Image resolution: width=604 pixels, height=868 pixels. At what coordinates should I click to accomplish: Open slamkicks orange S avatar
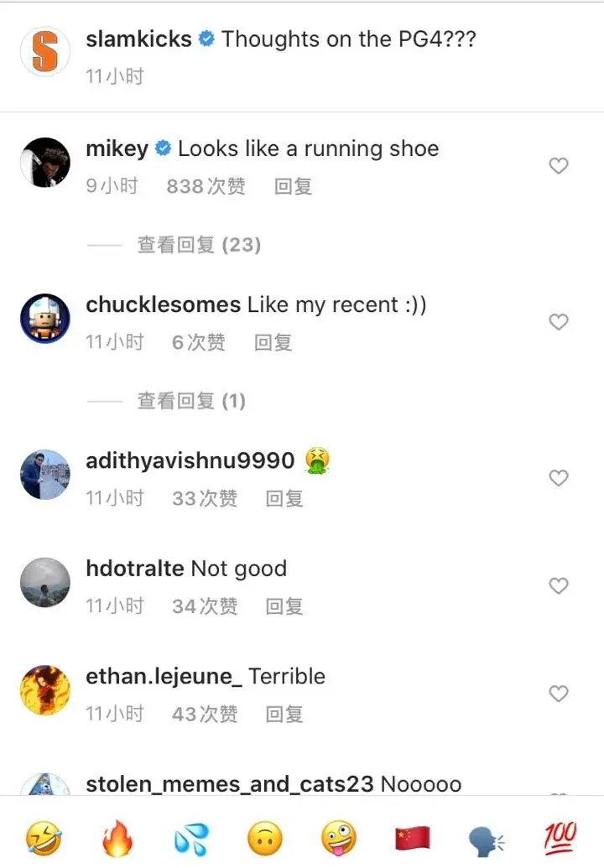44,51
